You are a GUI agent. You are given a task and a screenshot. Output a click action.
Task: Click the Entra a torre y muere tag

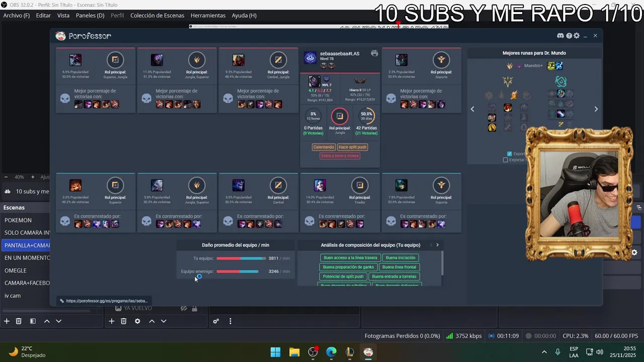340,156
